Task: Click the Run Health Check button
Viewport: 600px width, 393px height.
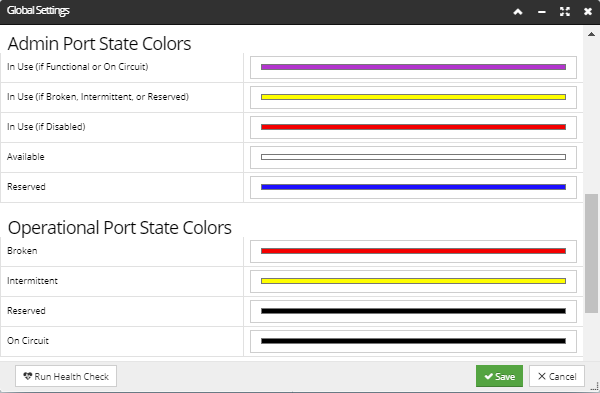Action: tap(66, 376)
